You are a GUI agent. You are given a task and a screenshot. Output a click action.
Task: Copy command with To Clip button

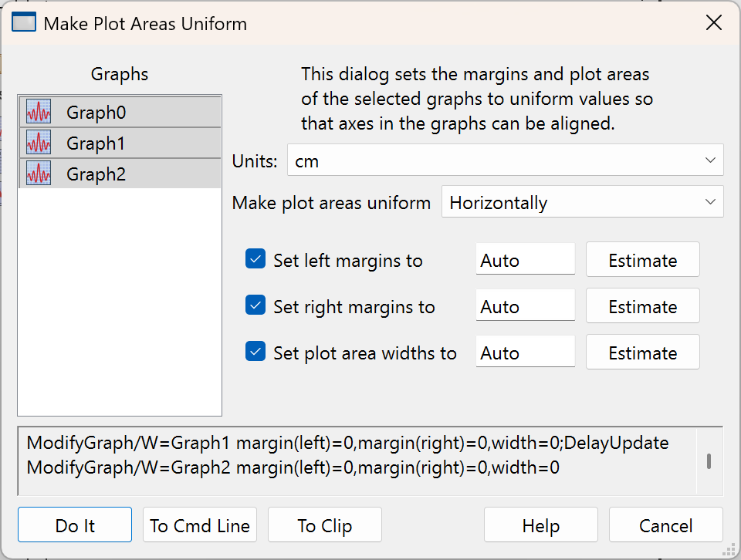325,525
